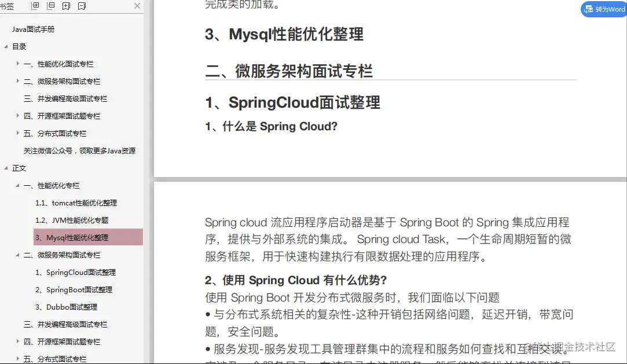Click heading 3、Mysql性能优化整理 in document
The image size is (627, 364).
tap(284, 34)
